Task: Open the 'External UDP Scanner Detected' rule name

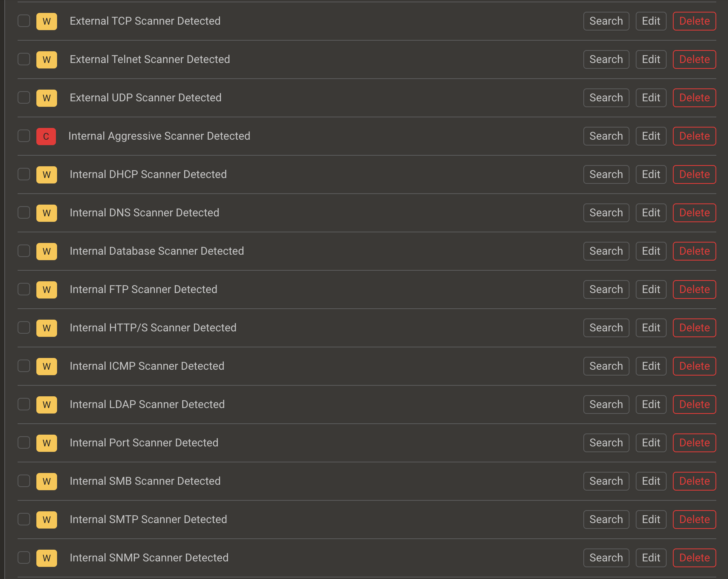Action: coord(145,98)
